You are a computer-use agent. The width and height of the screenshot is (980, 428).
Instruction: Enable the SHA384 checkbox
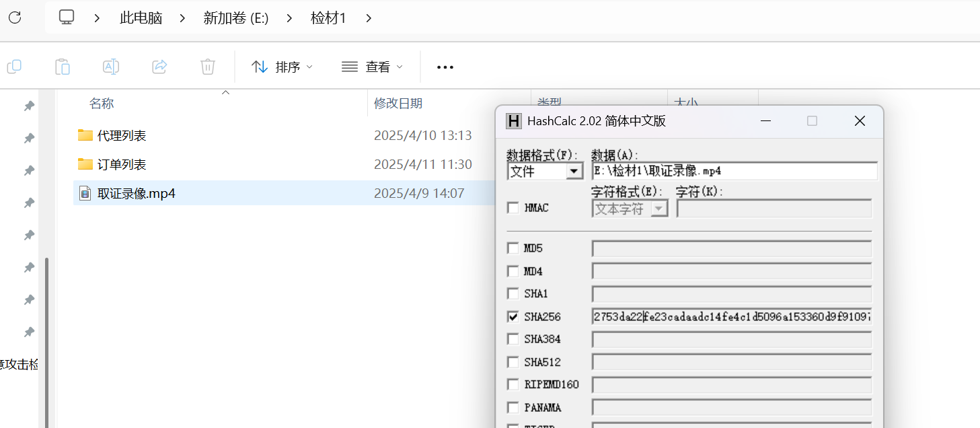(x=513, y=339)
